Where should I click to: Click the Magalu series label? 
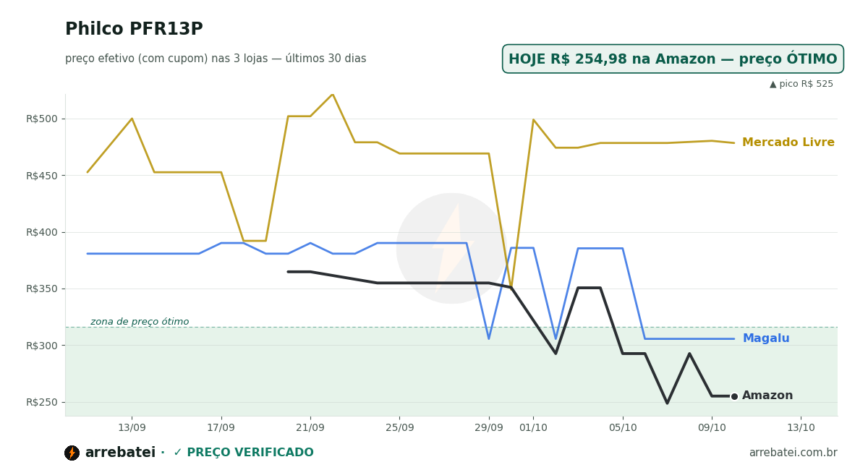(766, 338)
